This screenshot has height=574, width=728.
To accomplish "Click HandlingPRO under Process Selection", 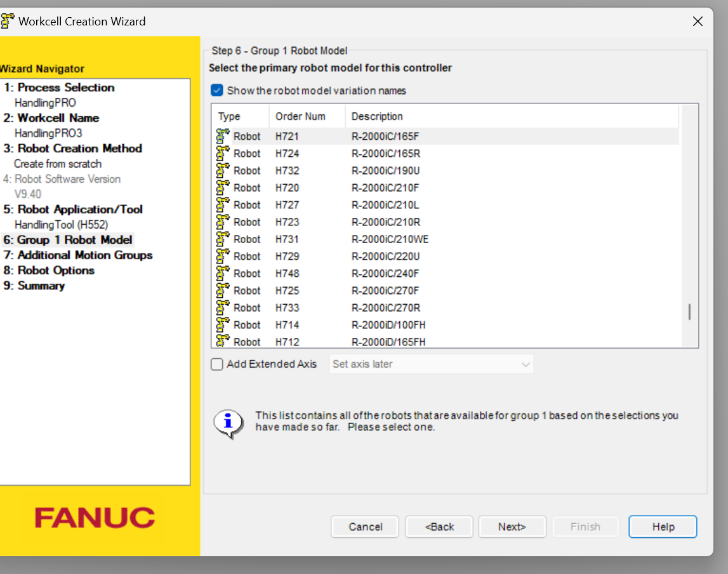I will click(45, 103).
